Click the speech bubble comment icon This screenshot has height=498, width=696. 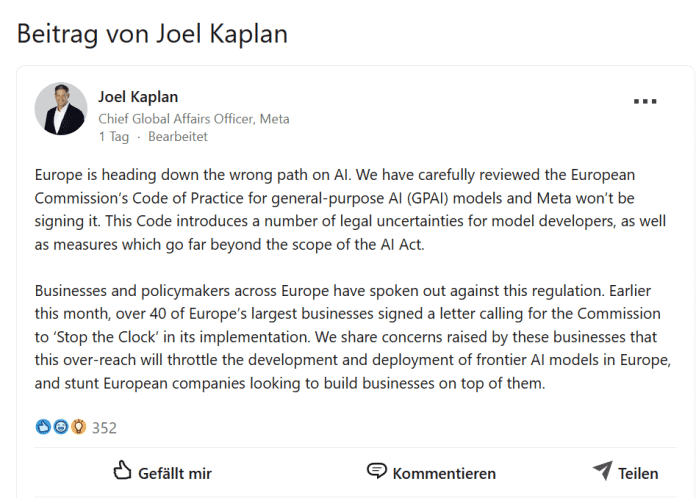pos(376,470)
